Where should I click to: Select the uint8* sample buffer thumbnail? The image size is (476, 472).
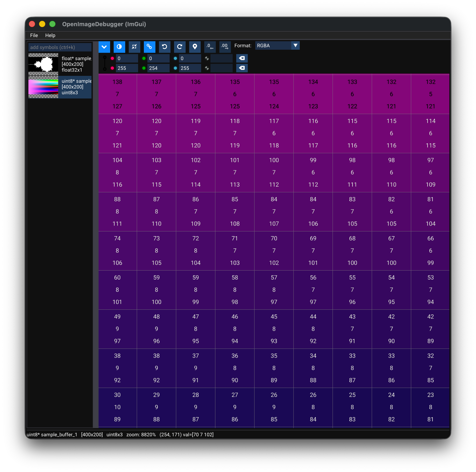click(x=43, y=87)
